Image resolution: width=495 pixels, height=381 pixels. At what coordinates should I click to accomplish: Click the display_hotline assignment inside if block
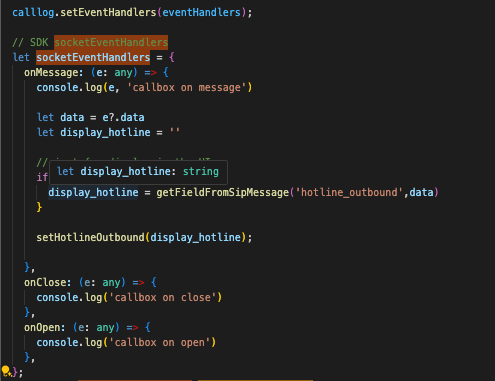tap(93, 192)
